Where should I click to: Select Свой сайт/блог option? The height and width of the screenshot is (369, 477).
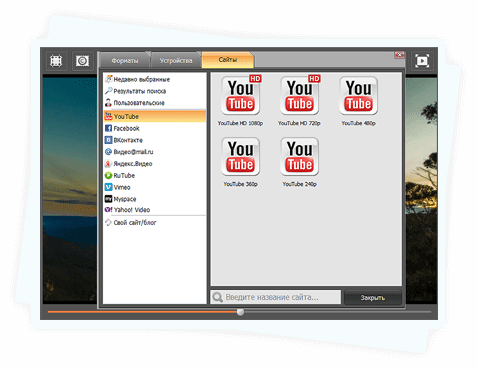click(x=155, y=223)
